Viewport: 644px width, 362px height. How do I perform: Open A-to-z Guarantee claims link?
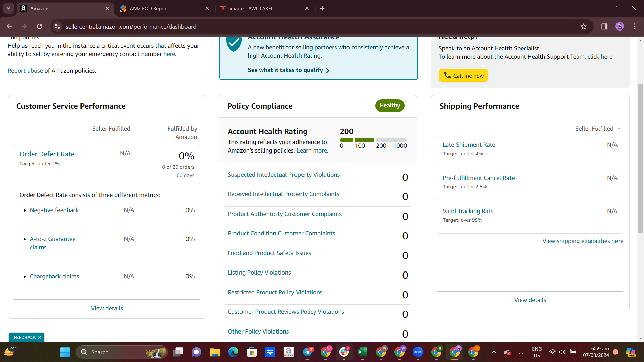coord(53,243)
